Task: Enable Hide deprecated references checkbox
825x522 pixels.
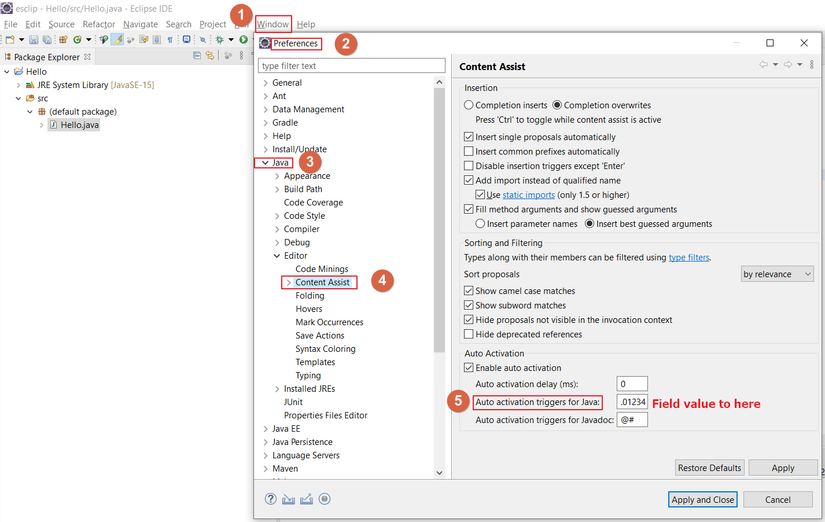Action: [x=469, y=334]
